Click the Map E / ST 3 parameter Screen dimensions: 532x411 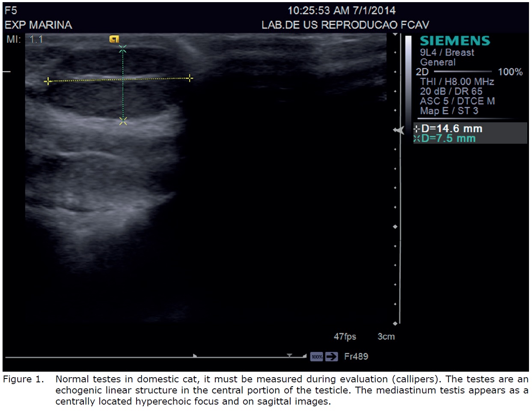[449, 111]
